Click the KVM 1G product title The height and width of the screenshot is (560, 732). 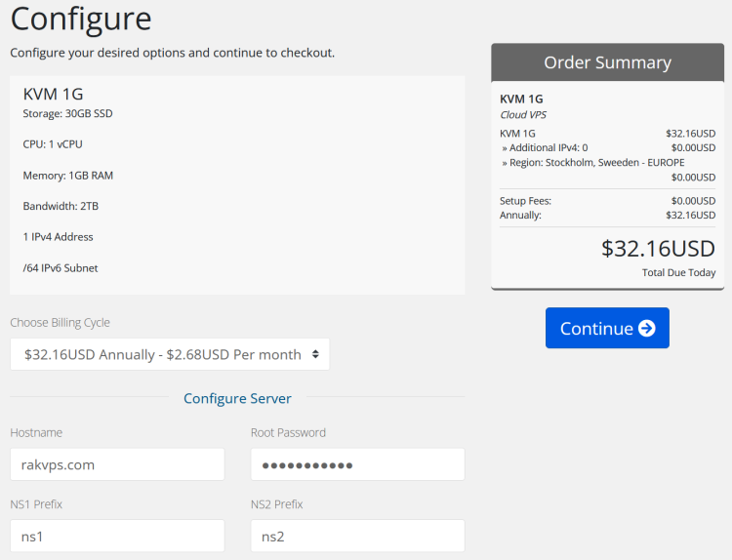53,94
